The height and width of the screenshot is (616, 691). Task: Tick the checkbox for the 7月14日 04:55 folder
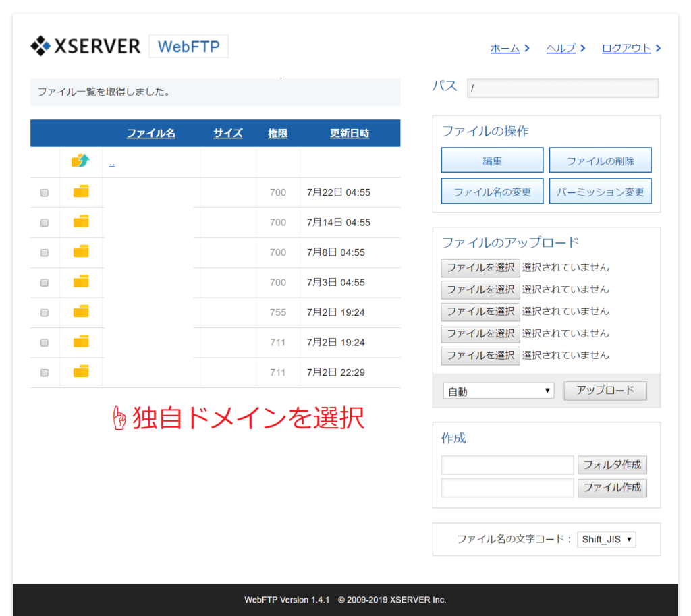click(45, 223)
